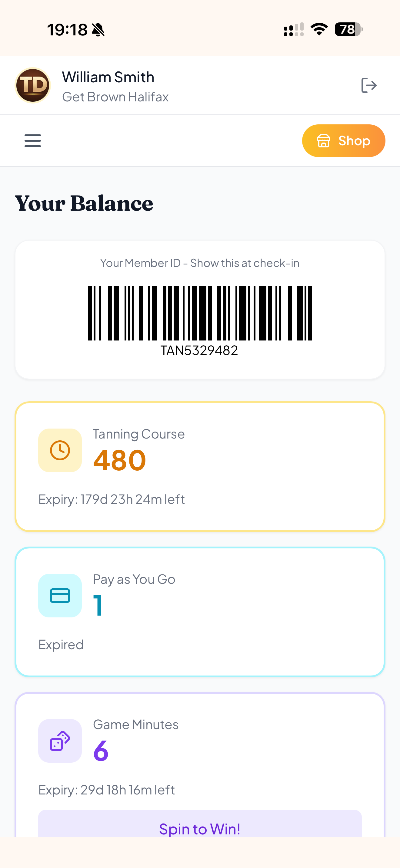Screen dimensions: 400x868
Task: Tap the logout arrow icon
Action: [368, 85]
